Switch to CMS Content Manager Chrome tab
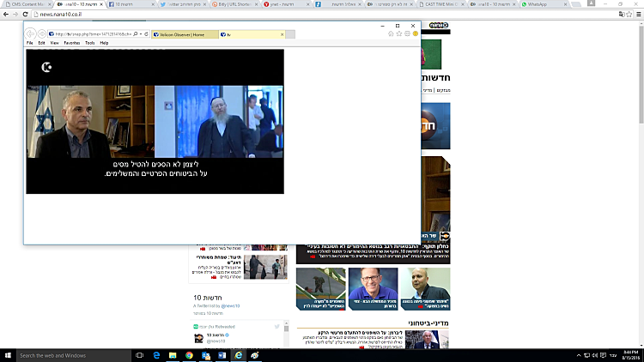This screenshot has height=362, width=644. point(27,4)
